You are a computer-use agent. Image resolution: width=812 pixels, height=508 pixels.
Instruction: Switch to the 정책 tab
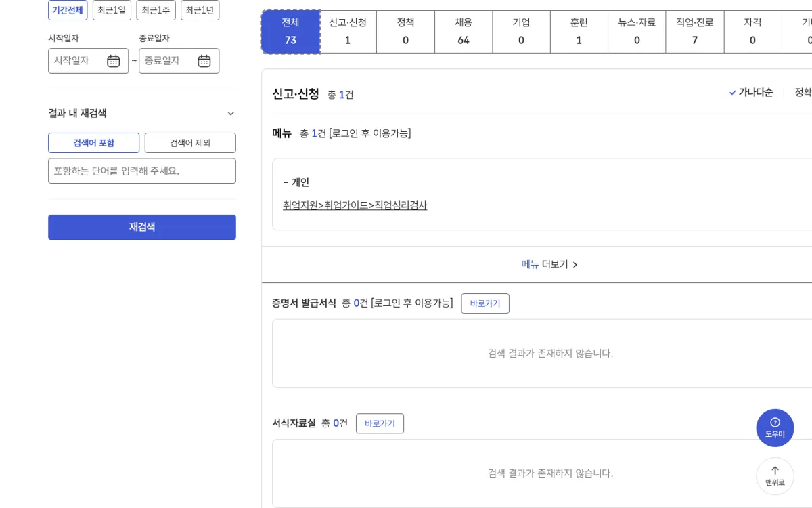[x=405, y=31]
